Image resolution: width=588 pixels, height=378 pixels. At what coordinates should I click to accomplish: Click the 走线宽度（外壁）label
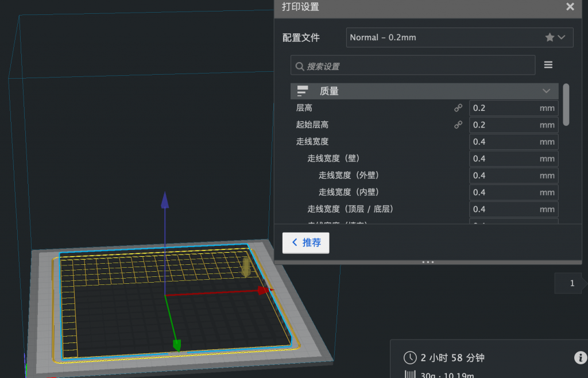pyautogui.click(x=349, y=176)
